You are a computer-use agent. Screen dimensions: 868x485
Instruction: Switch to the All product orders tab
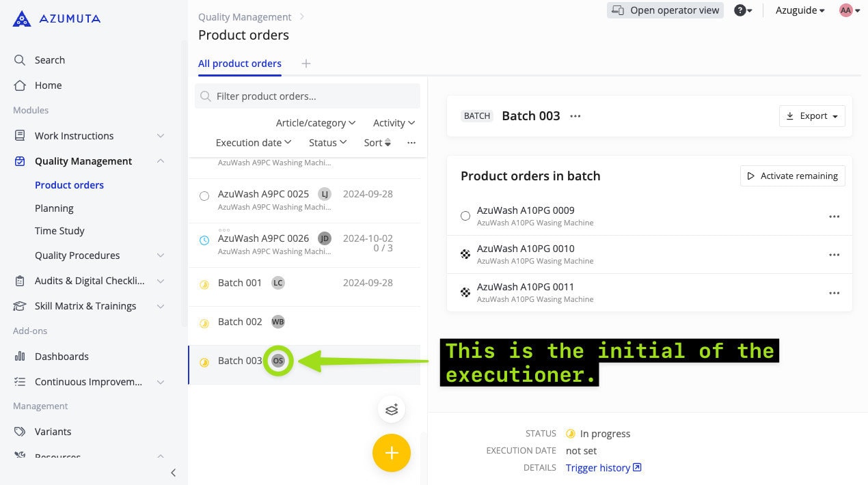[239, 63]
